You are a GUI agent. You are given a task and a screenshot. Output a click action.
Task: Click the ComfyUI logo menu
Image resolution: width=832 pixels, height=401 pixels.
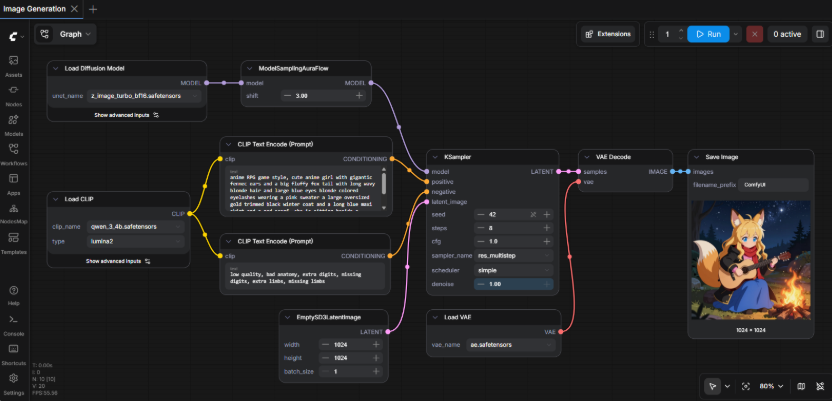(x=16, y=37)
